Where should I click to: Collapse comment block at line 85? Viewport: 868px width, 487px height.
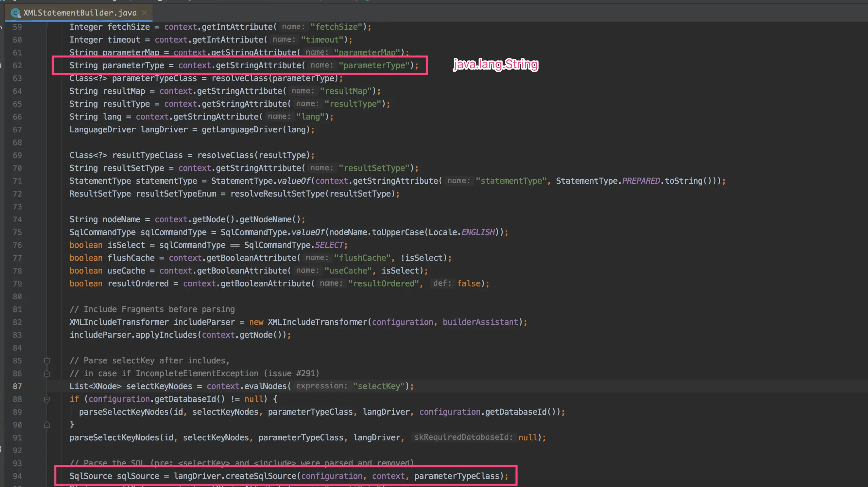(x=47, y=361)
